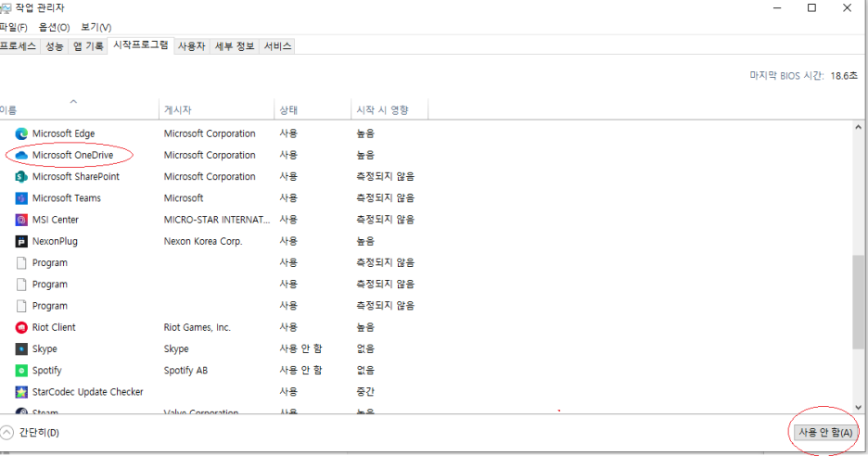
Task: Switch to the 서비스 tab
Action: tap(277, 46)
